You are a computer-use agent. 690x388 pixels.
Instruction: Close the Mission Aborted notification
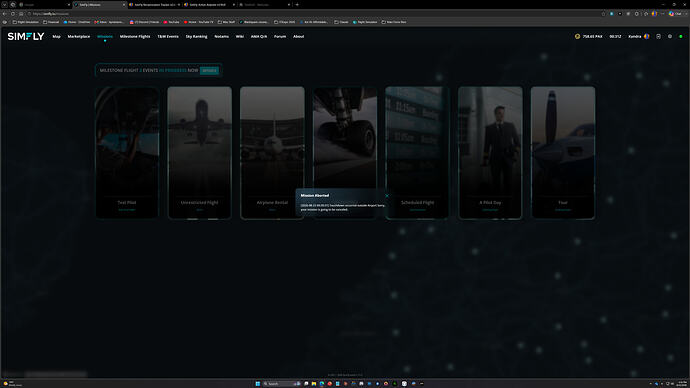pyautogui.click(x=387, y=196)
